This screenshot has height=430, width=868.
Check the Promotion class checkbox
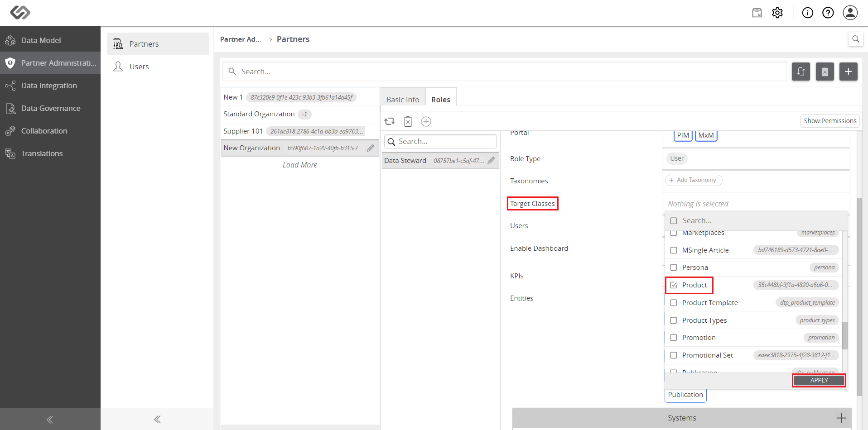click(x=674, y=338)
